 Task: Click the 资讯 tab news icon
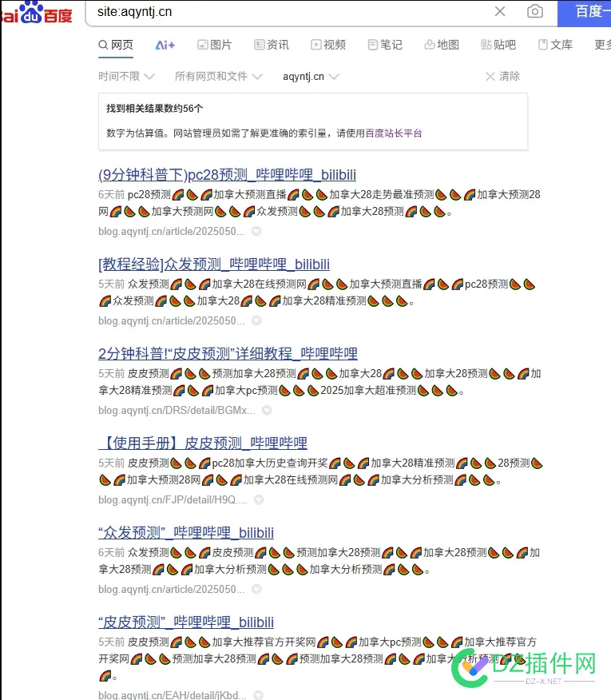(x=260, y=45)
